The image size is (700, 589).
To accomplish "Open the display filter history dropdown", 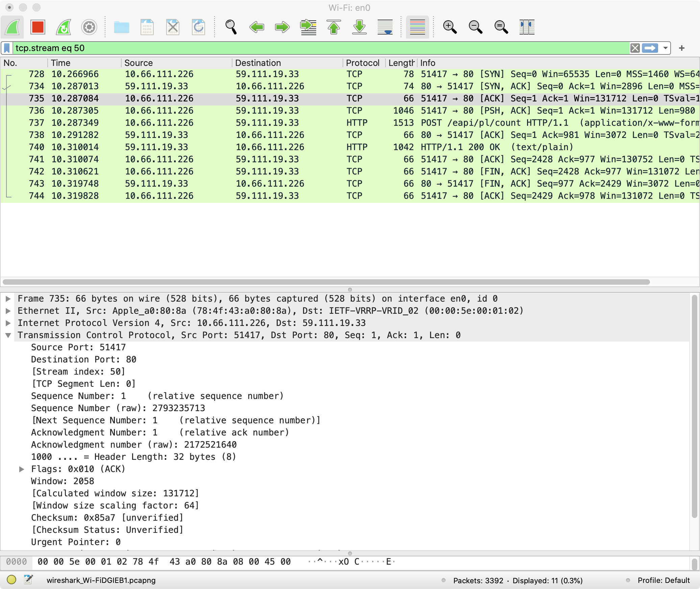I will pyautogui.click(x=665, y=48).
